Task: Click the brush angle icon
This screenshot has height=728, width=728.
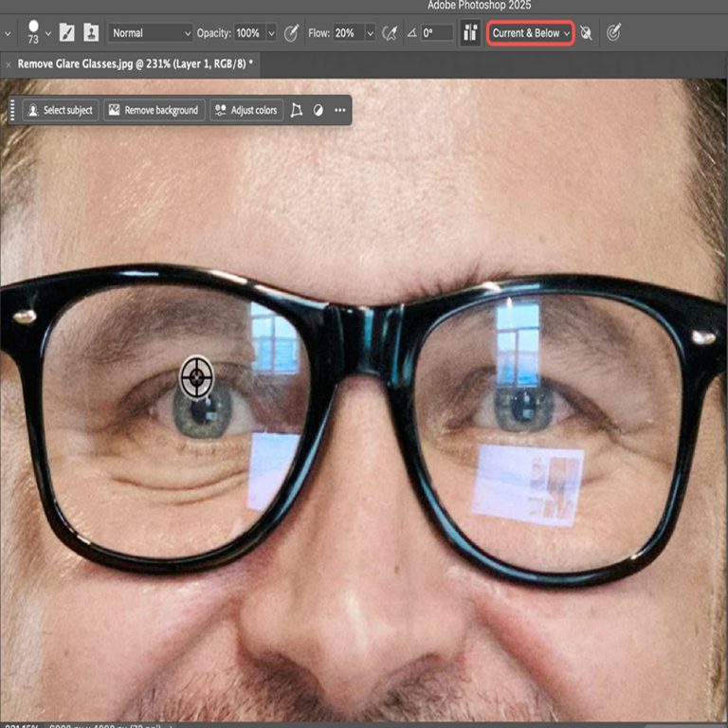Action: [411, 33]
